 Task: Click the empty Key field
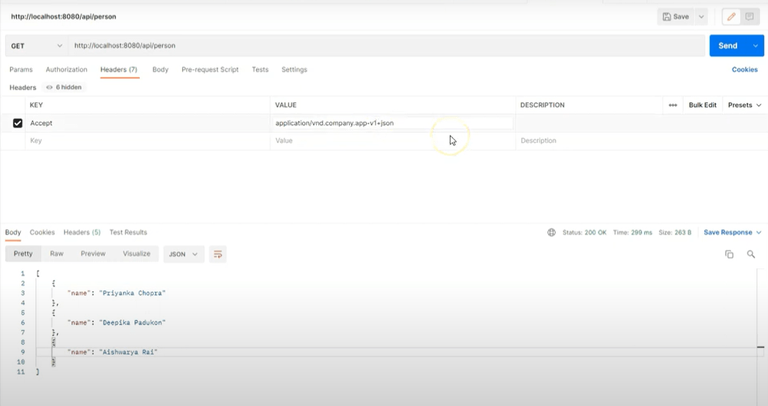[147, 141]
